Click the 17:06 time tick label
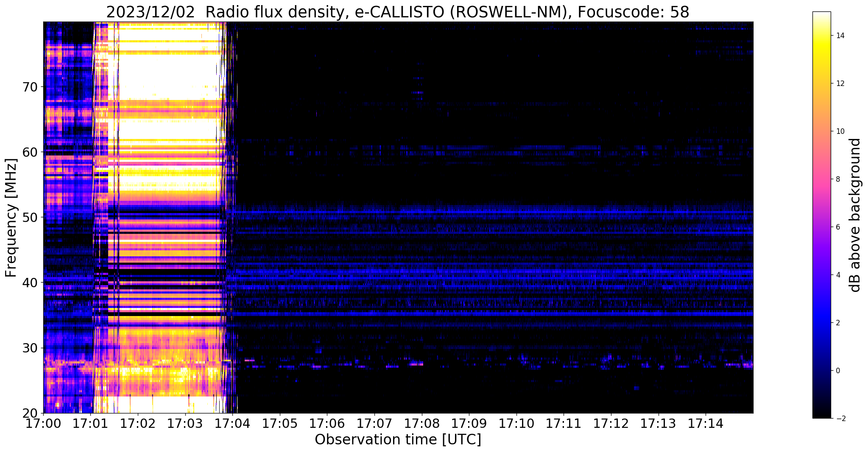Image resolution: width=868 pixels, height=452 pixels. 327,423
